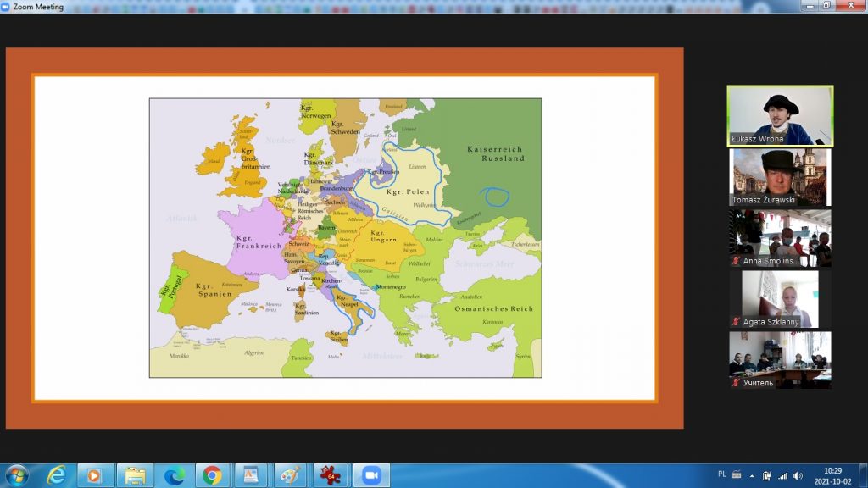Open File Explorer folder icon

134,475
